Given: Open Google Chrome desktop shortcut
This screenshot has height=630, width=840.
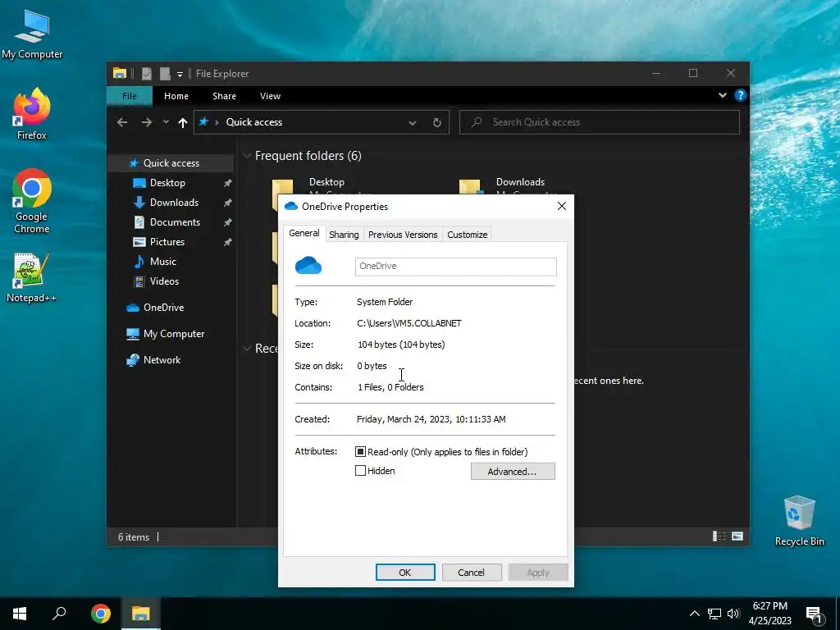Looking at the screenshot, I should click(x=32, y=201).
